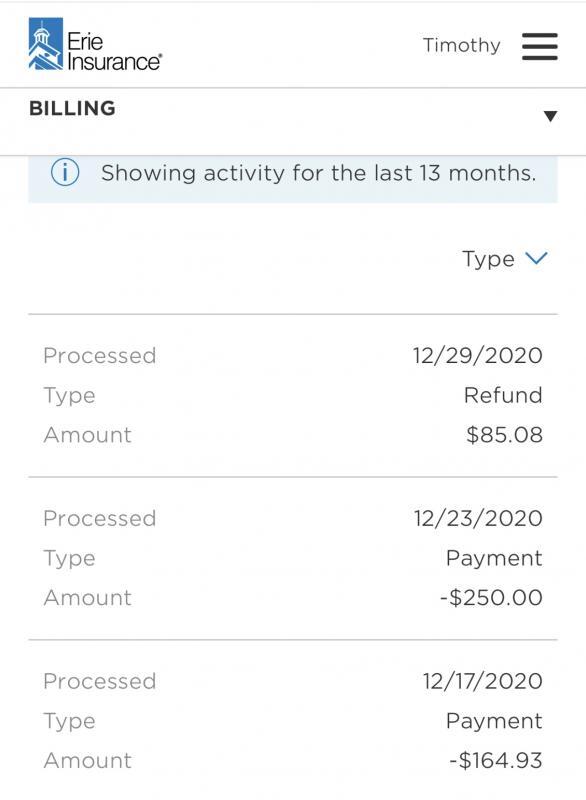Screen dimensions: 586x800
Task: Click the 12/17/2020 processed date
Action: [482, 681]
